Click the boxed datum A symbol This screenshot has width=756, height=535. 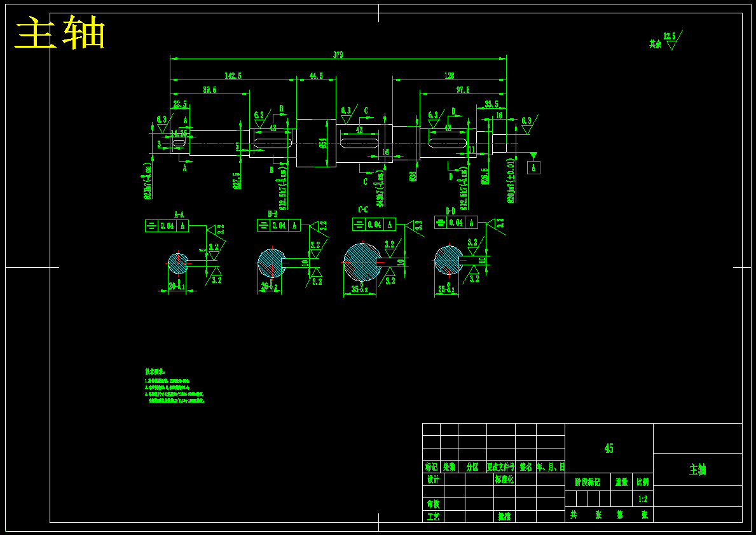533,167
